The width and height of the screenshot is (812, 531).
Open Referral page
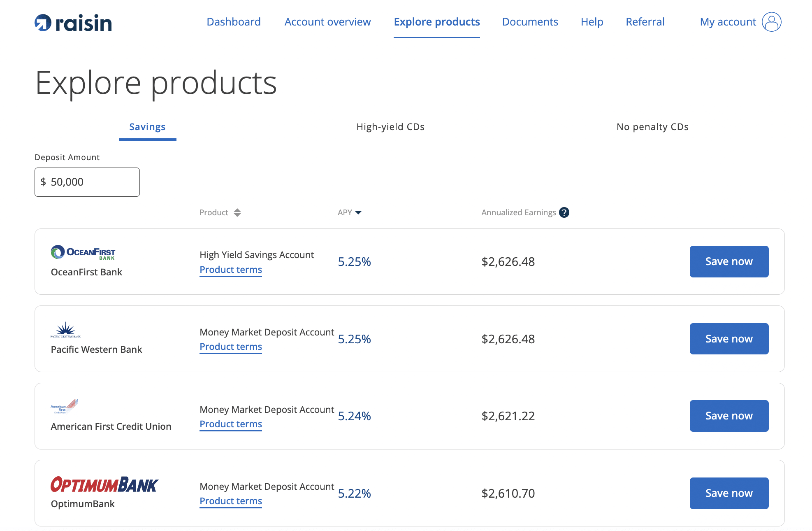pos(645,22)
